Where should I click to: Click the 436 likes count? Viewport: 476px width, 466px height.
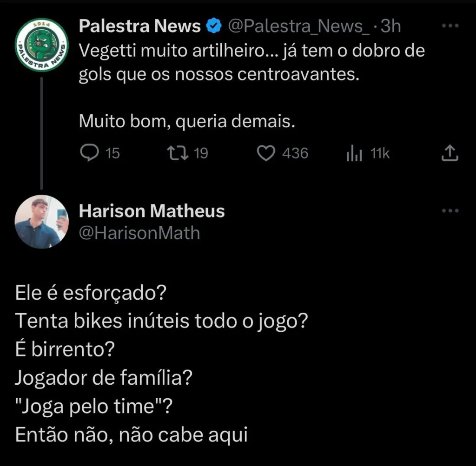pos(295,153)
